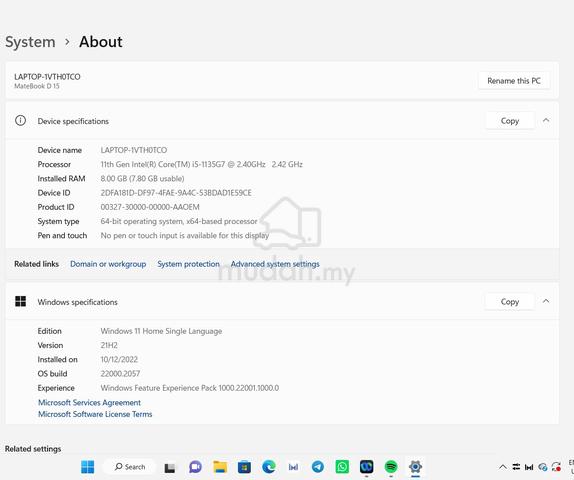574x480 pixels.
Task: Collapse the Device specifications section
Action: pos(546,120)
